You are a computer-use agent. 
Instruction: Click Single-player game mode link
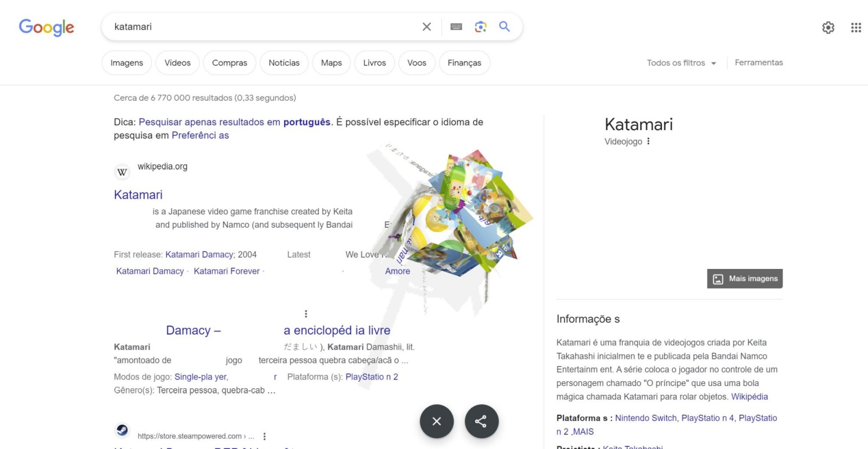pyautogui.click(x=201, y=377)
